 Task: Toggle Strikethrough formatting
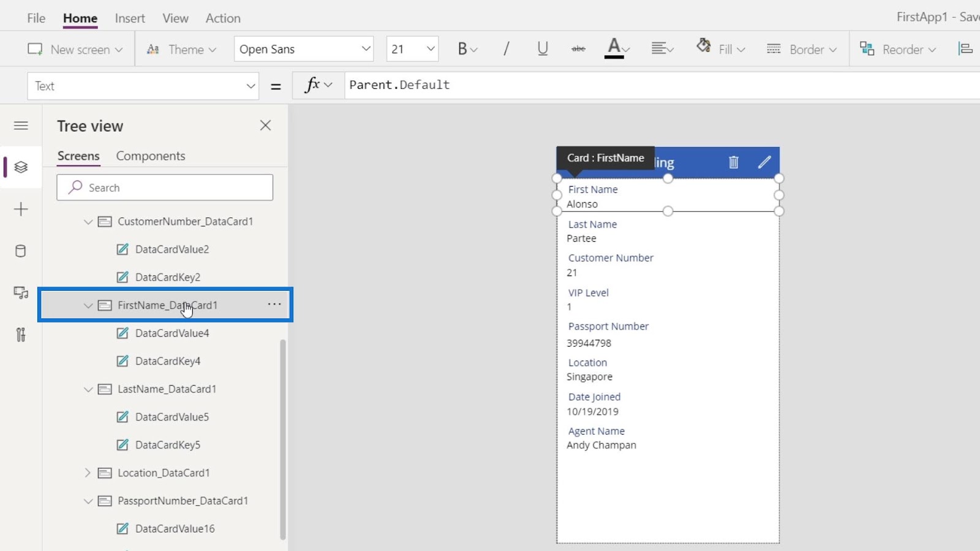tap(578, 49)
